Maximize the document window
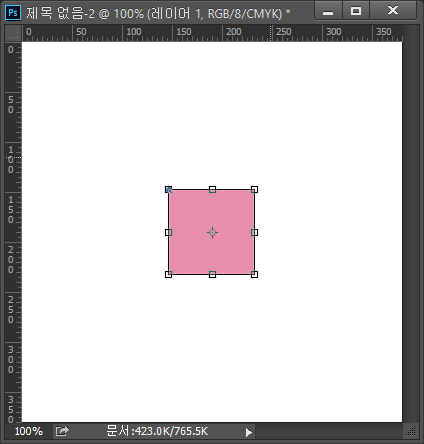 356,11
